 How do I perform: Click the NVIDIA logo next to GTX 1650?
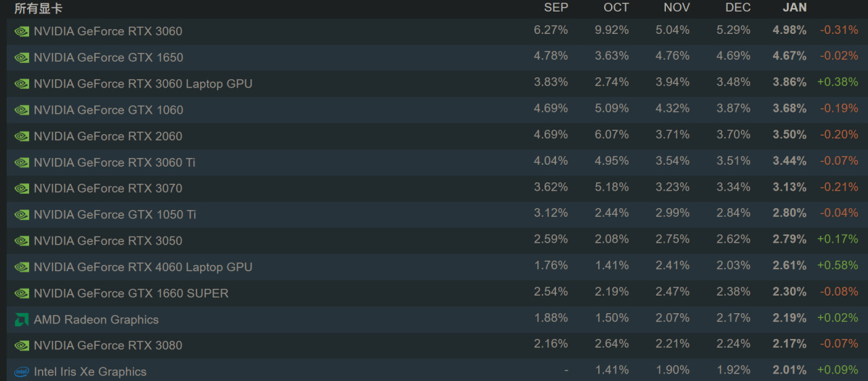click(22, 58)
